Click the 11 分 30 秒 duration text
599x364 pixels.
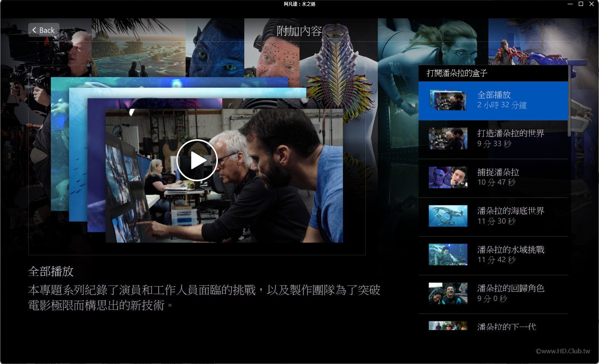pos(496,221)
